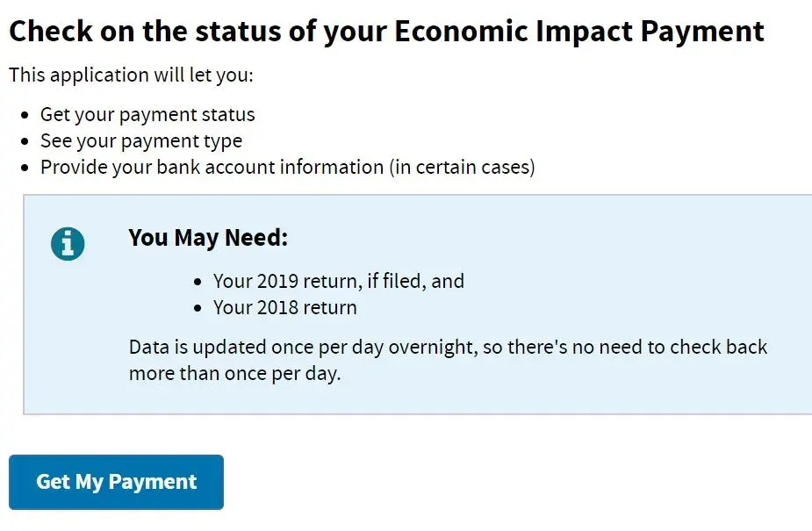Click the teal information circle icon
The height and width of the screenshot is (531, 812).
(68, 243)
